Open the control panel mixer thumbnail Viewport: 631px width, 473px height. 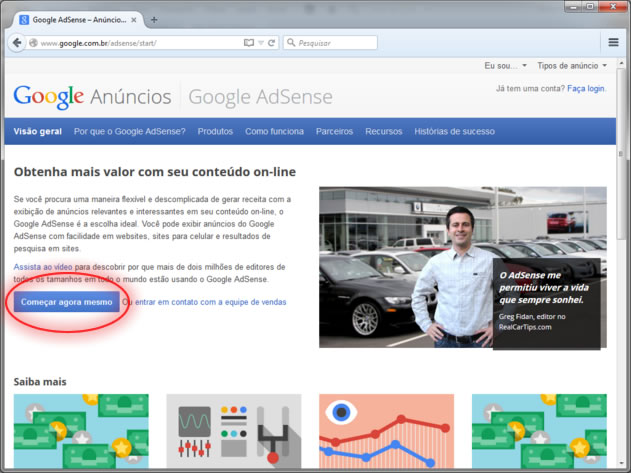pos(233,431)
